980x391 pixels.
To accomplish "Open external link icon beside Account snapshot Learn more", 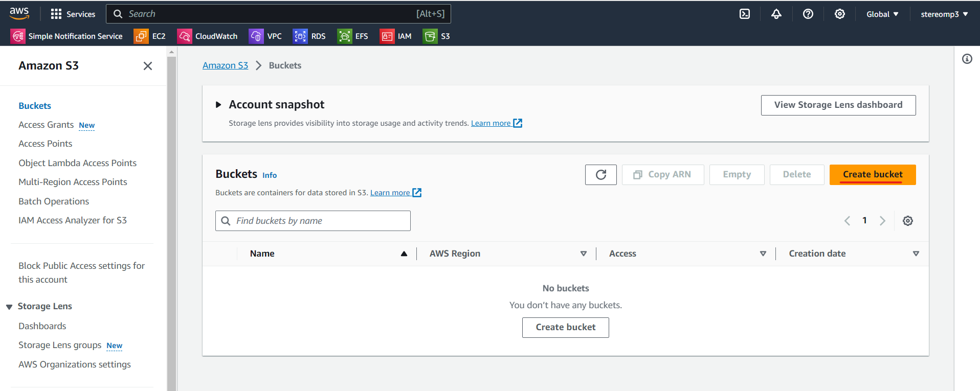I will (518, 123).
